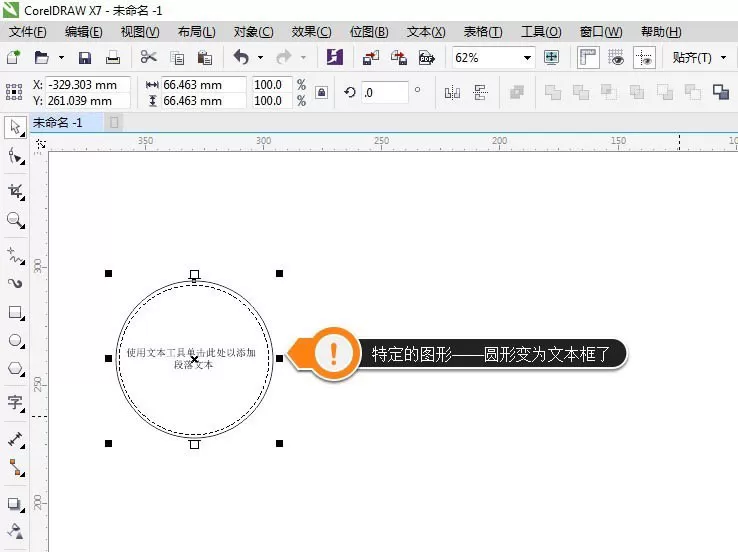Open the search content icon
Screen dimensions: 738x552
335,57
